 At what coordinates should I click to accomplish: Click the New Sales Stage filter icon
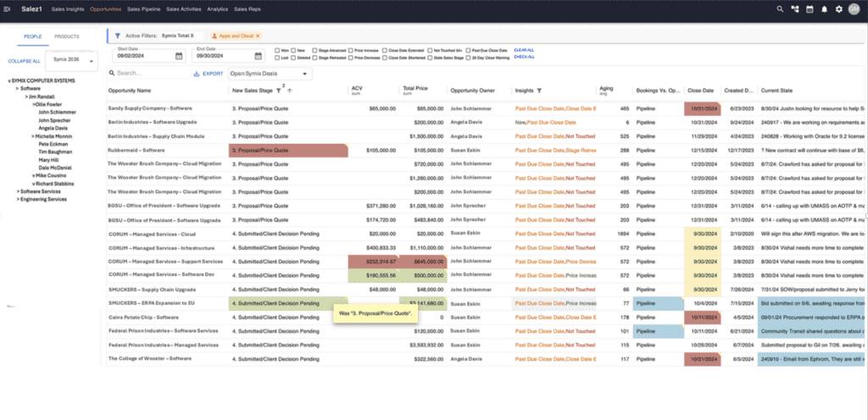[278, 90]
